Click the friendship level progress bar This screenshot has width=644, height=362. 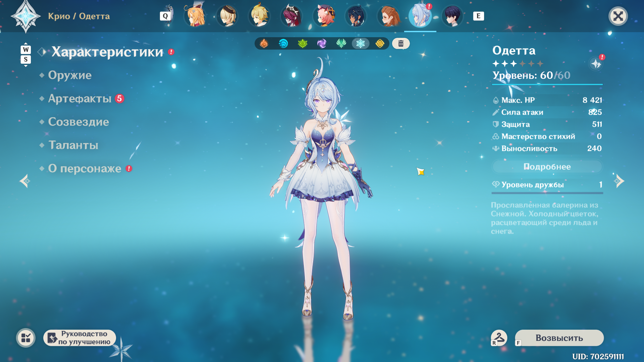coord(547,193)
